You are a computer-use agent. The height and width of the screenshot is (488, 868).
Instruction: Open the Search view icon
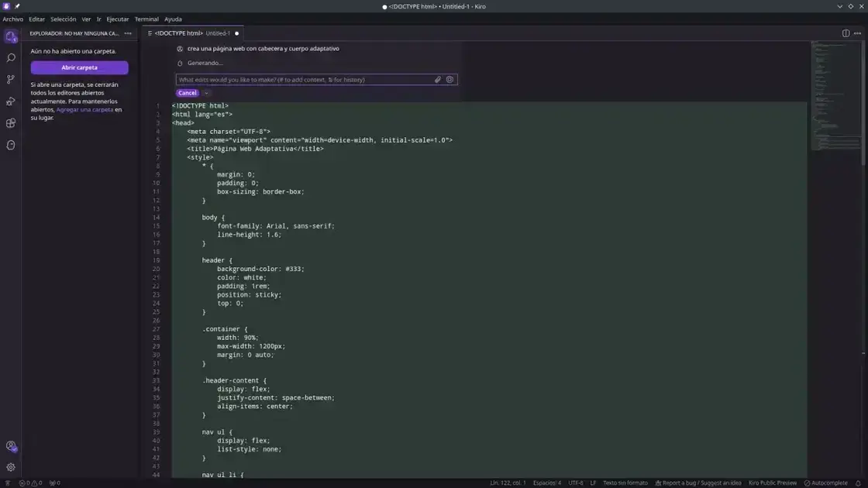pyautogui.click(x=11, y=57)
